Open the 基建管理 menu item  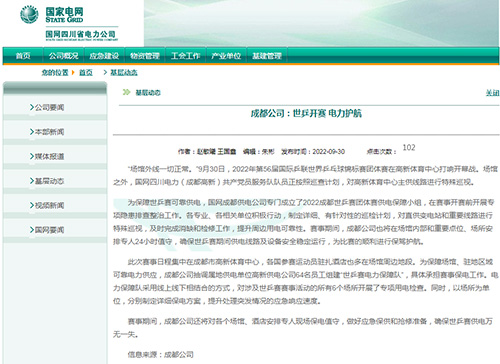pos(267,56)
